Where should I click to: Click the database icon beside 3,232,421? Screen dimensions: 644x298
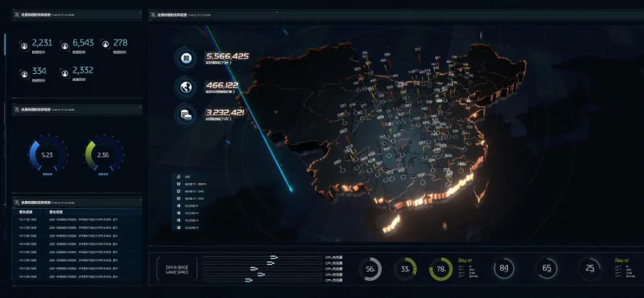pyautogui.click(x=187, y=115)
